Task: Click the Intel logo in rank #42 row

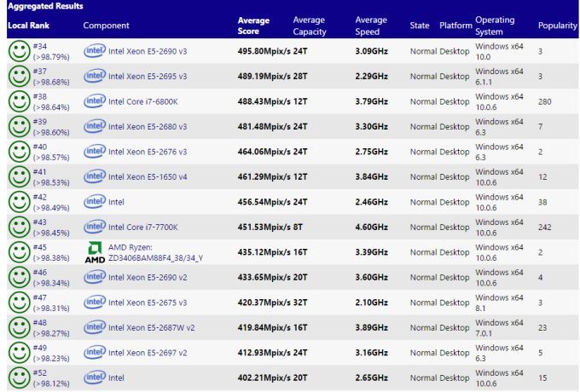Action: [x=95, y=201]
